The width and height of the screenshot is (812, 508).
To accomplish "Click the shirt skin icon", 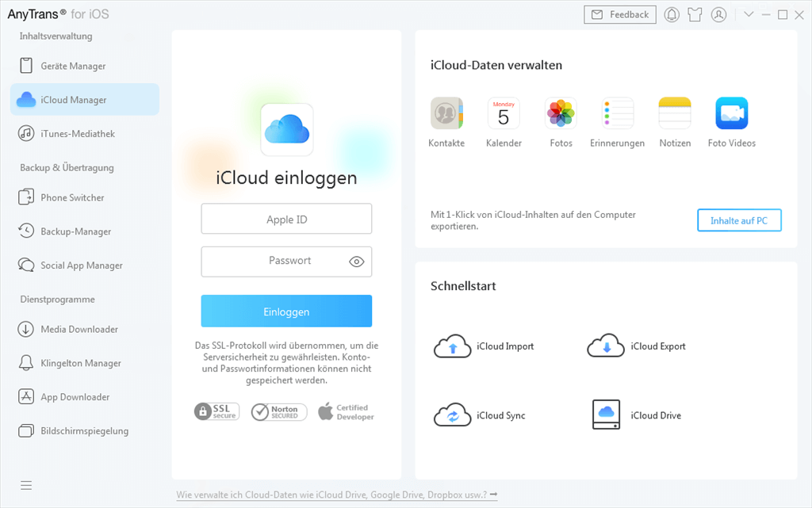I will (695, 14).
